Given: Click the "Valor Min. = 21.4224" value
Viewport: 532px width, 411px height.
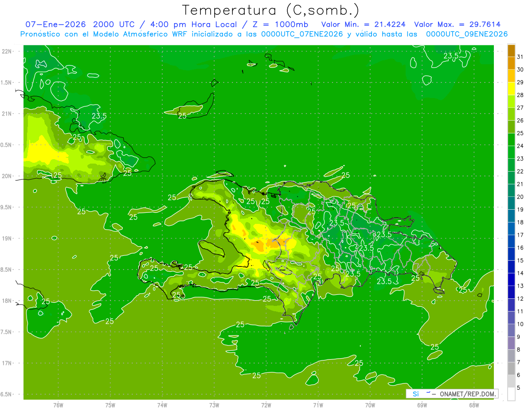Looking at the screenshot, I should click(364, 24).
